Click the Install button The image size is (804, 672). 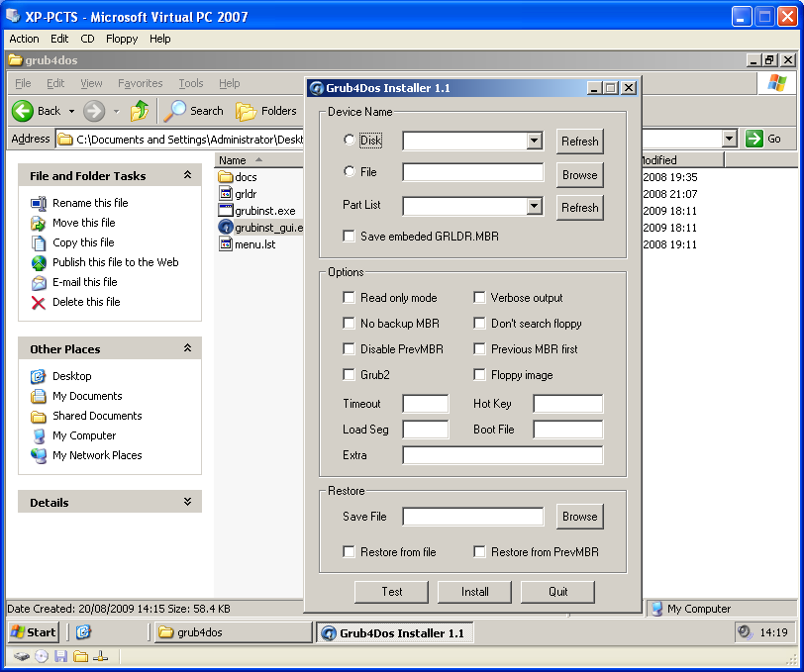coord(475,592)
